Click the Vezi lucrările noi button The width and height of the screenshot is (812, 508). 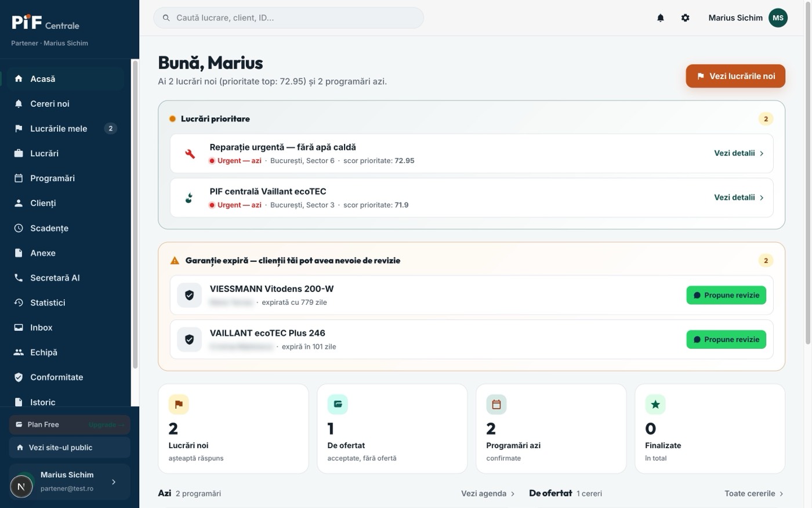[735, 76]
